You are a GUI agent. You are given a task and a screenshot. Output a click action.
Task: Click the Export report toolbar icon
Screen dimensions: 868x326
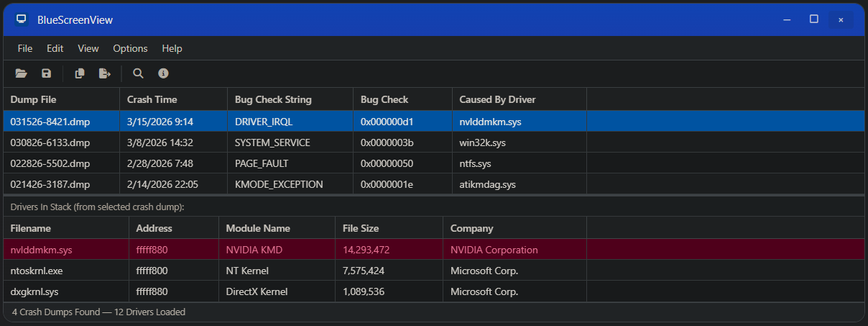(105, 73)
